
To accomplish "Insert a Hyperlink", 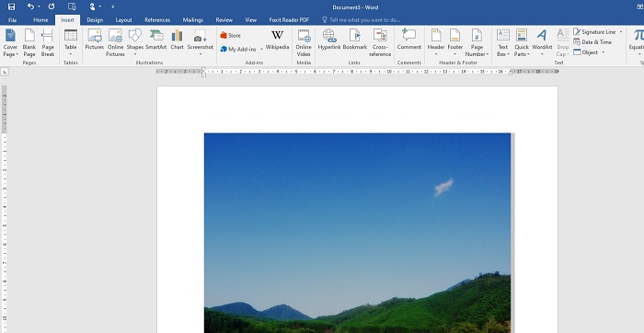I will pos(329,40).
